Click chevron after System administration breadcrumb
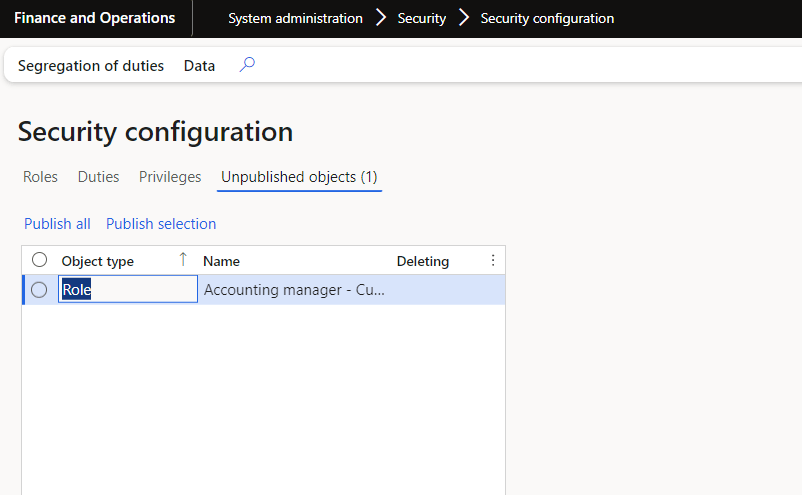The image size is (802, 495). tap(380, 18)
